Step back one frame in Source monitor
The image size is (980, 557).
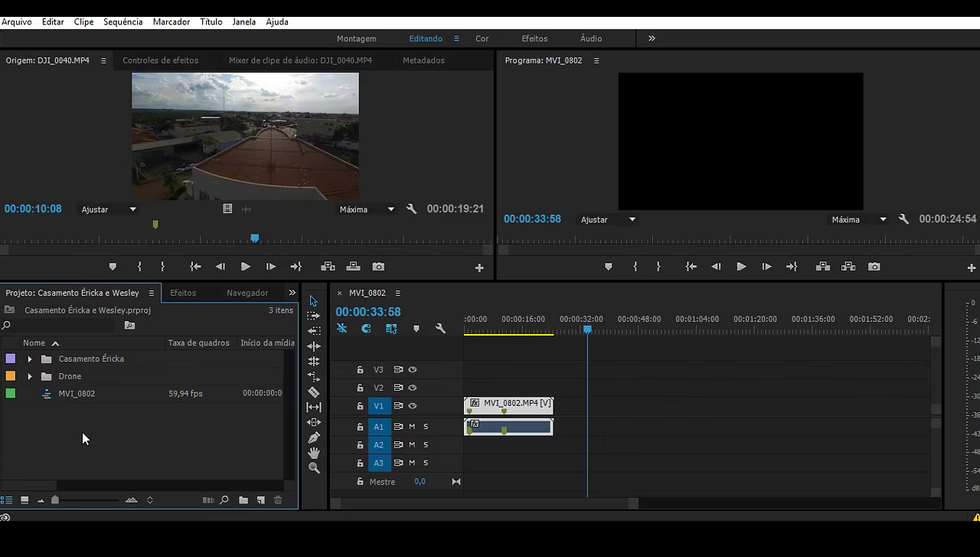tap(220, 267)
